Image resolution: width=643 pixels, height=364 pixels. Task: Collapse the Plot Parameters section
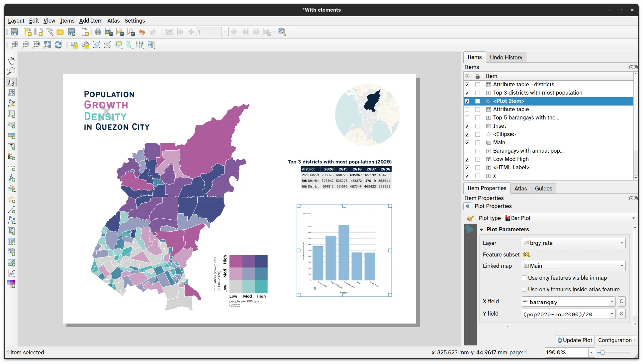(x=482, y=230)
